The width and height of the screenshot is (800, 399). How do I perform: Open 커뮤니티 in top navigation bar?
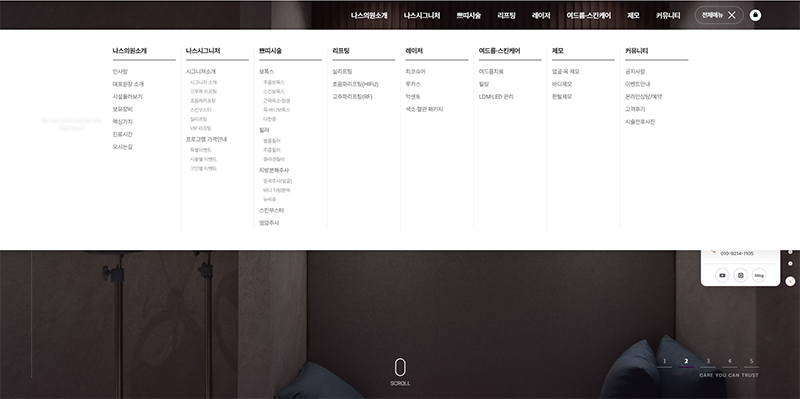668,16
